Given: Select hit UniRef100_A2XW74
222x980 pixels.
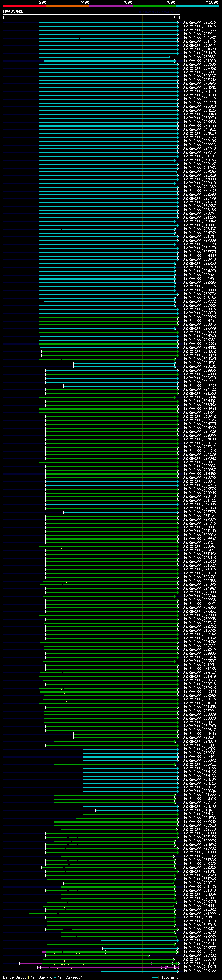Looking at the screenshot, I should (199, 929).
